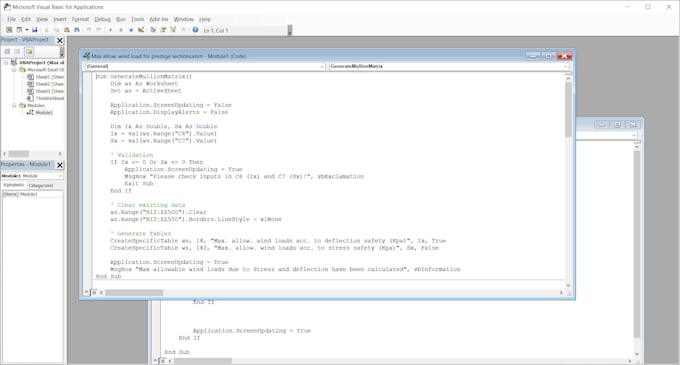Click the Find binoculars toolbar icon
The image size is (680, 365).
point(77,30)
